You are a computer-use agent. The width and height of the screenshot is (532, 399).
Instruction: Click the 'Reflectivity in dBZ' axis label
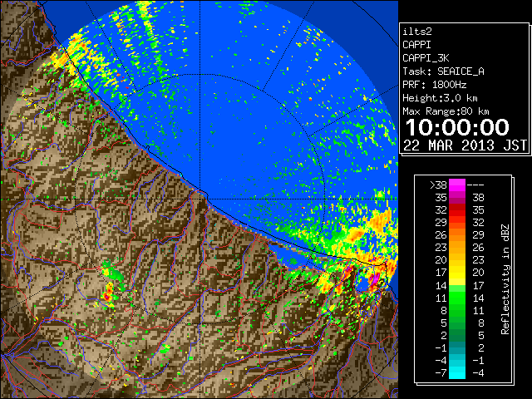[x=505, y=279]
